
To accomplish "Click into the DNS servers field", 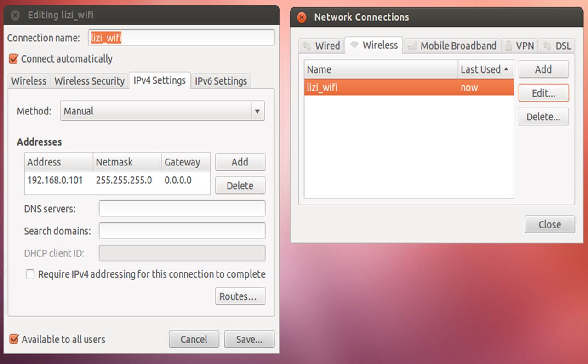I will tap(182, 209).
